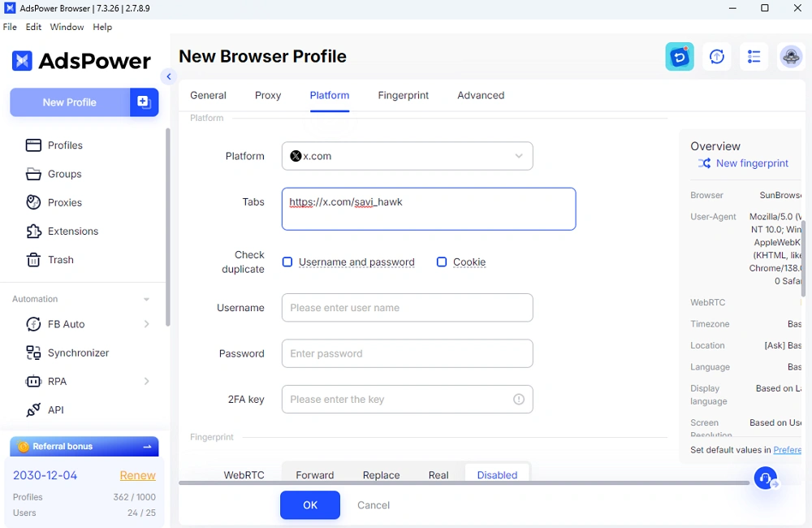812x528 pixels.
Task: Open the Platform x.com dropdown
Action: click(x=407, y=156)
